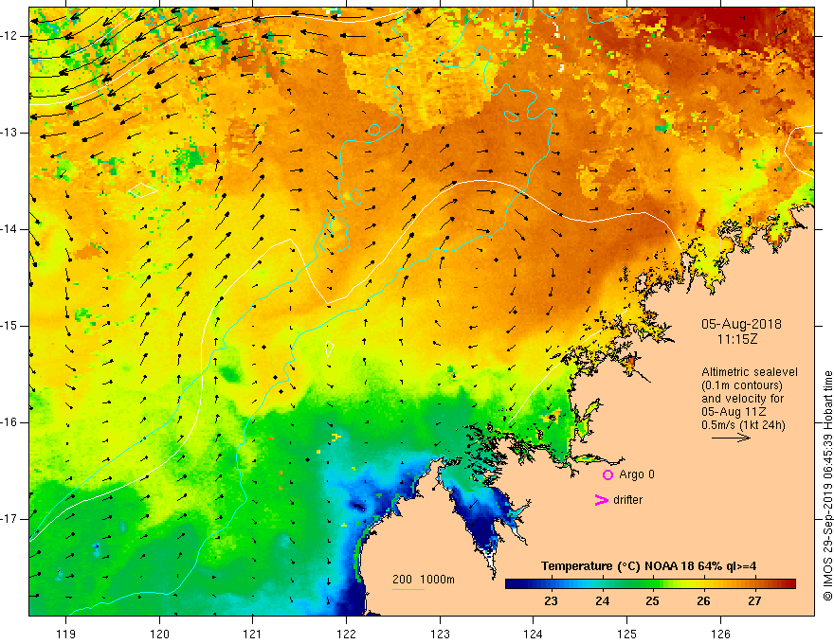Click latitude label -14
The height and width of the screenshot is (644, 834).
point(10,229)
